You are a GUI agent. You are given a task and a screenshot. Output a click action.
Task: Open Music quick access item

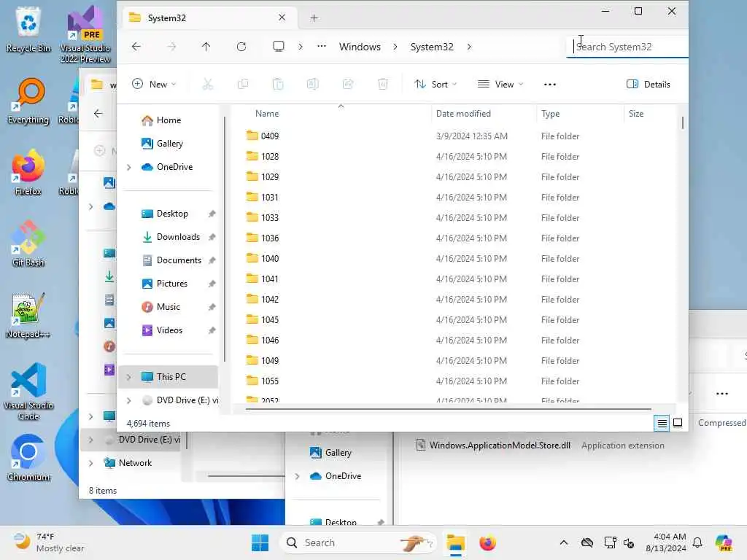point(168,307)
